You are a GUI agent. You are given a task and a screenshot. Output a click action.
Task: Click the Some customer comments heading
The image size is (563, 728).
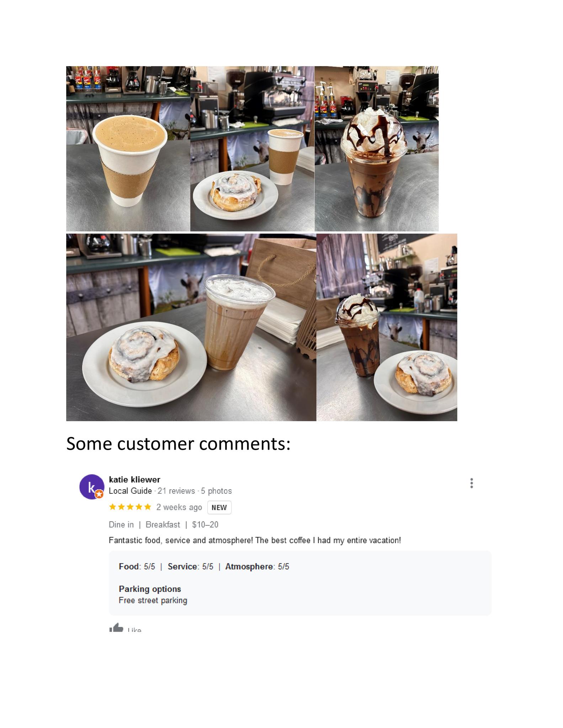pyautogui.click(x=179, y=444)
